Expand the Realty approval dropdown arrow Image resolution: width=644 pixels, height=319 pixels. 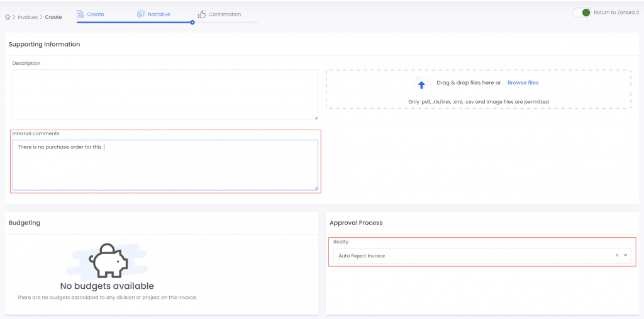tap(626, 255)
